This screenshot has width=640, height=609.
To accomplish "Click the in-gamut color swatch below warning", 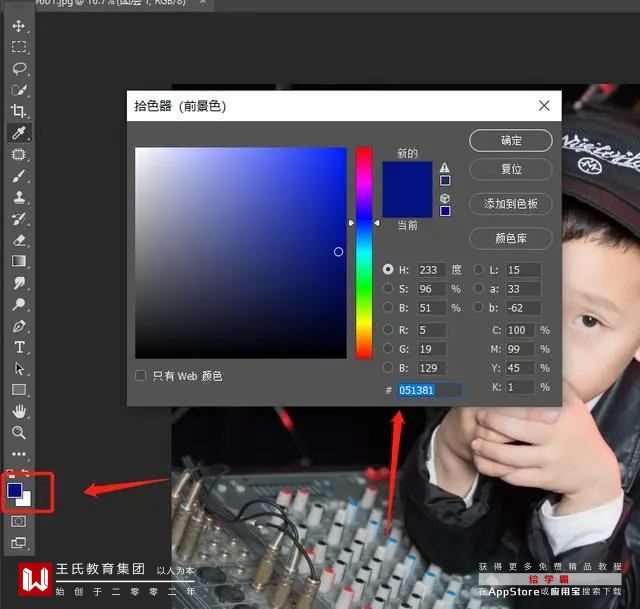I will click(445, 180).
